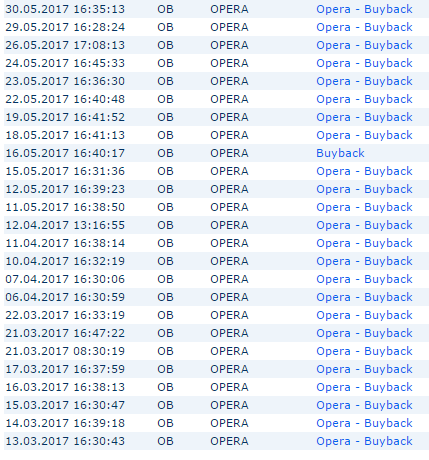
Task: Select the 10.04.2017 16:32:19 timestamp cell
Action: pos(65,261)
